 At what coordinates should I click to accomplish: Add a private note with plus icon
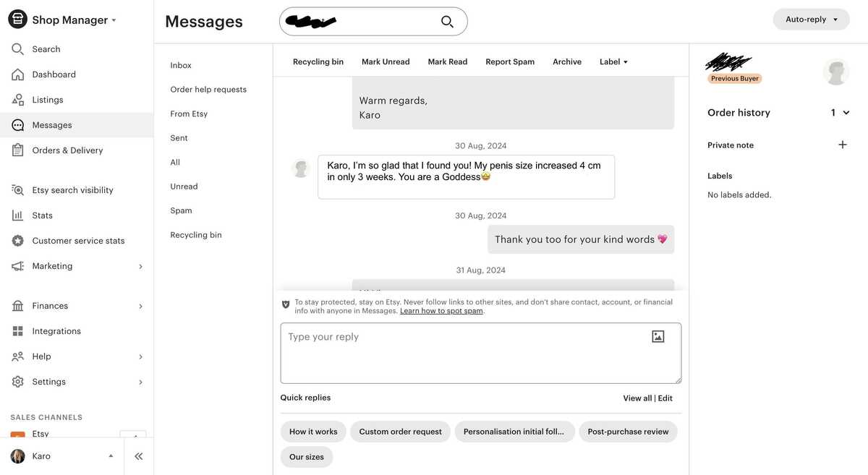click(842, 145)
